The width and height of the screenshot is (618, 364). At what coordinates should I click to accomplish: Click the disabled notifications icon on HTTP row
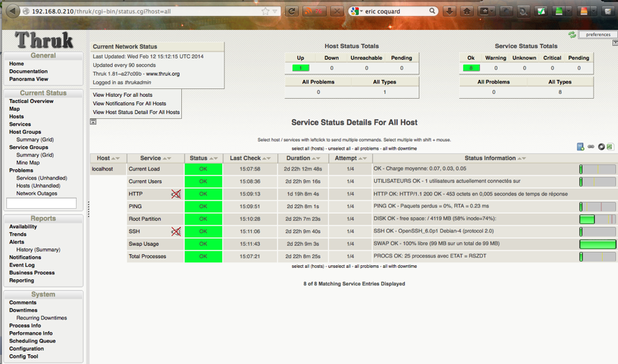(x=176, y=194)
